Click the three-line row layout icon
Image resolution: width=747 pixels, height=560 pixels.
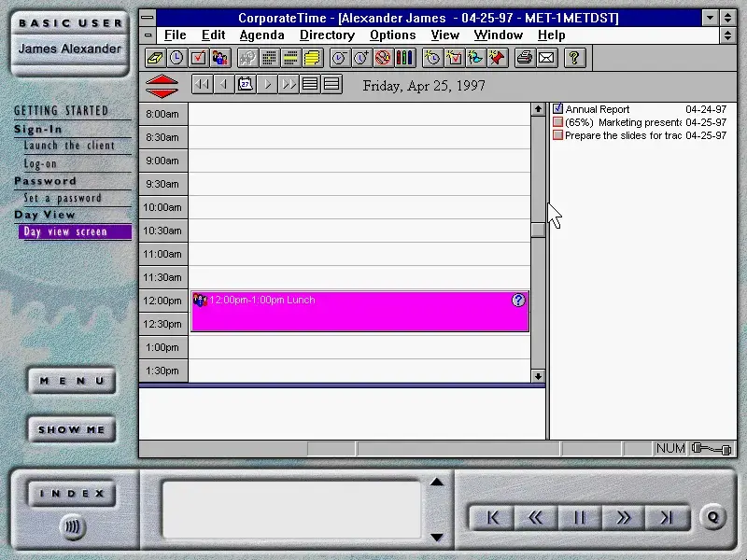coord(331,85)
